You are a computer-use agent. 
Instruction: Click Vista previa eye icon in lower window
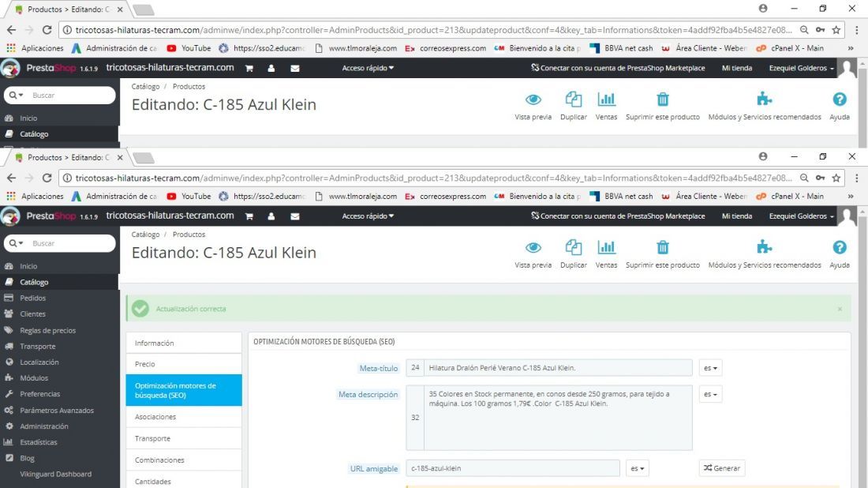[x=533, y=248]
